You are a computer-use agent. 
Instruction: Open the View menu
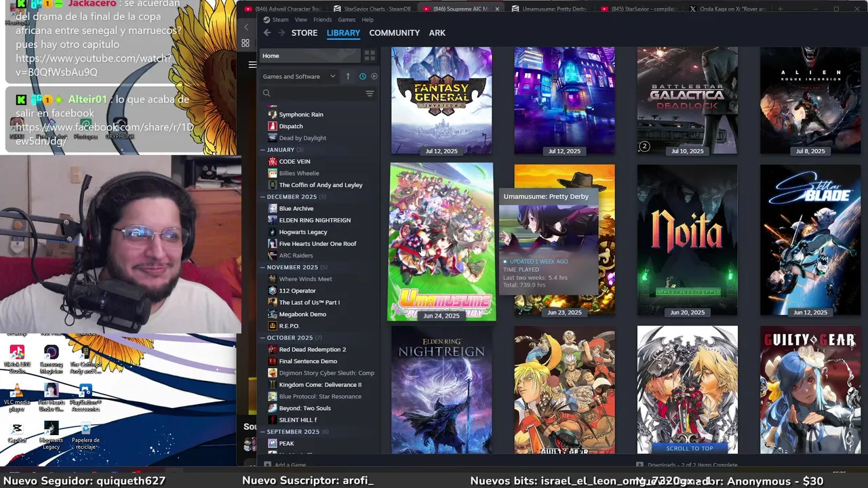(300, 20)
